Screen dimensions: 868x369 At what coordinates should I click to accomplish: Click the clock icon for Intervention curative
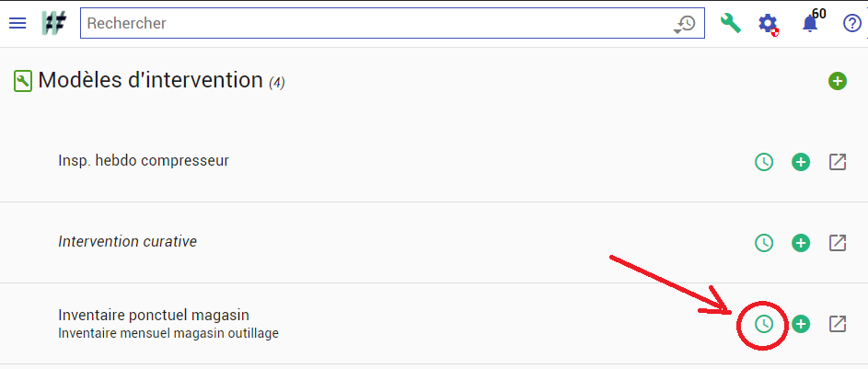[764, 243]
